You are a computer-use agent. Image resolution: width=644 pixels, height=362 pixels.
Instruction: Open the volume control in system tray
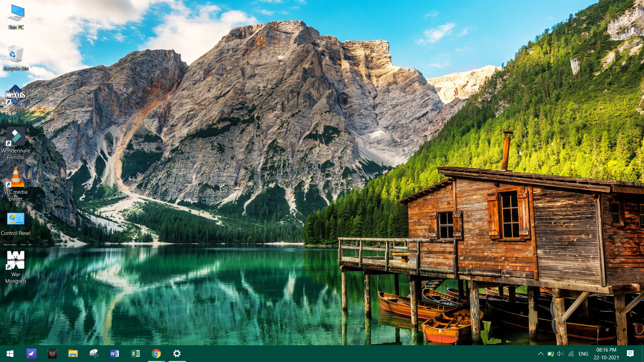560,354
